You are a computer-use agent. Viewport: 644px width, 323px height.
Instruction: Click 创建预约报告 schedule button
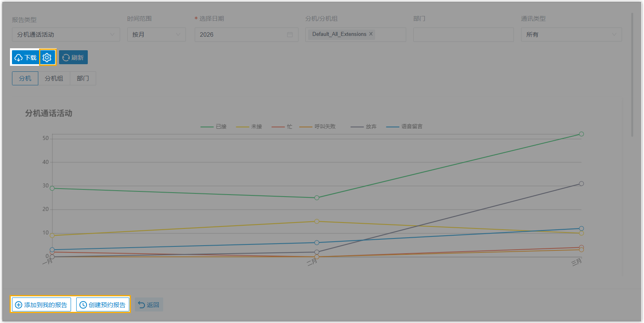[x=103, y=305]
